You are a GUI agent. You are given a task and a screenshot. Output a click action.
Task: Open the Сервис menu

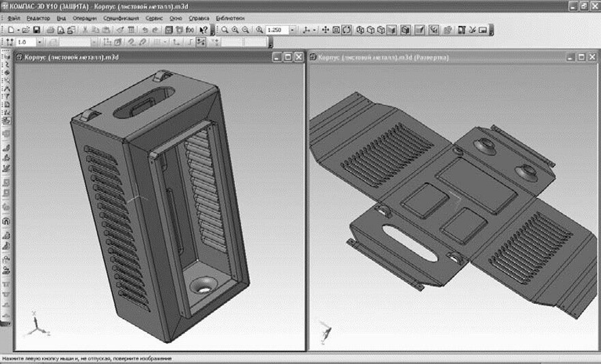(x=154, y=18)
